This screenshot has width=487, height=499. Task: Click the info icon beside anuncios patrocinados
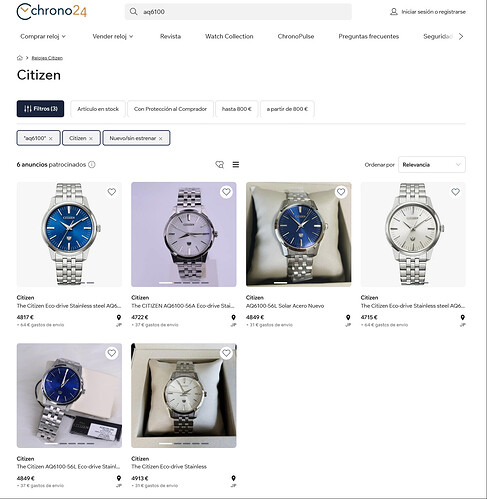click(92, 164)
